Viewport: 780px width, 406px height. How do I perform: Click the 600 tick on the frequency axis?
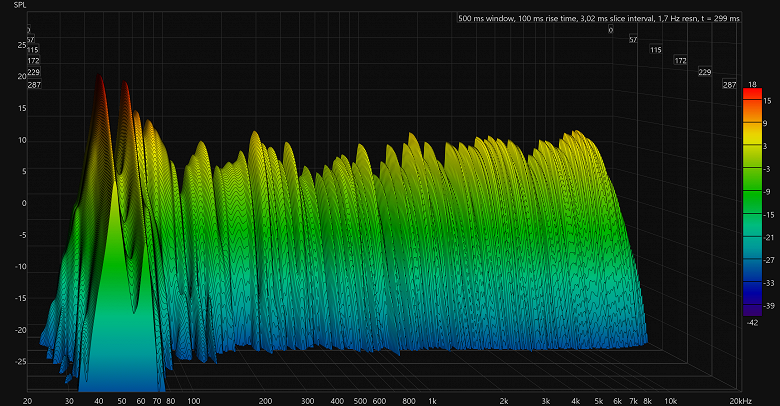380,401
